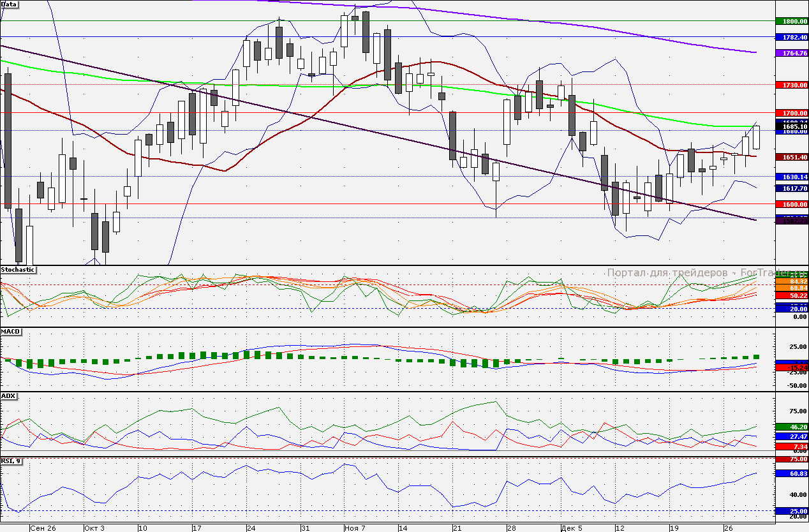The height and width of the screenshot is (532, 809).
Task: Select the blue 1782.40 price tag
Action: pyautogui.click(x=791, y=38)
